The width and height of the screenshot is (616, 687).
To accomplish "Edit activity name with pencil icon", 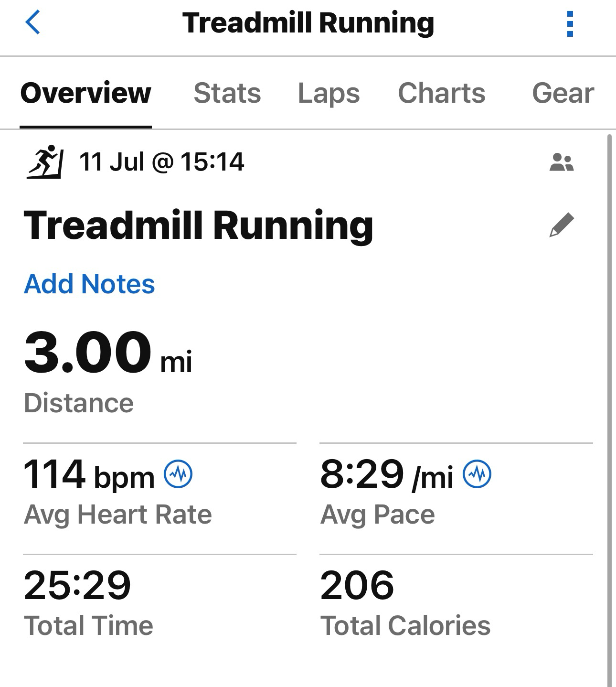I will click(x=562, y=225).
